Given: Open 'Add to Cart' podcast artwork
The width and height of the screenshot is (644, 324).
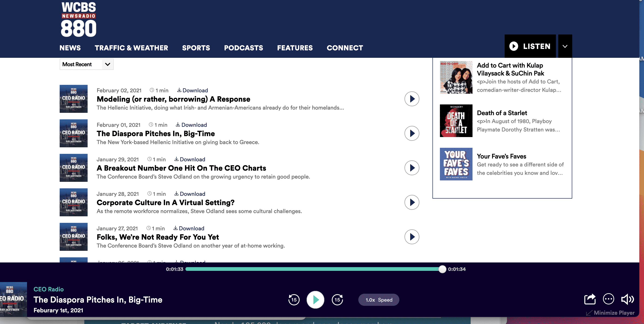Looking at the screenshot, I should (x=456, y=77).
